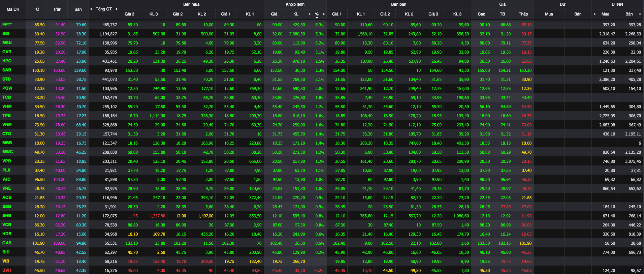Click right arrow beside the % header
Viewport: 644px width, 274px height.
(324, 14)
